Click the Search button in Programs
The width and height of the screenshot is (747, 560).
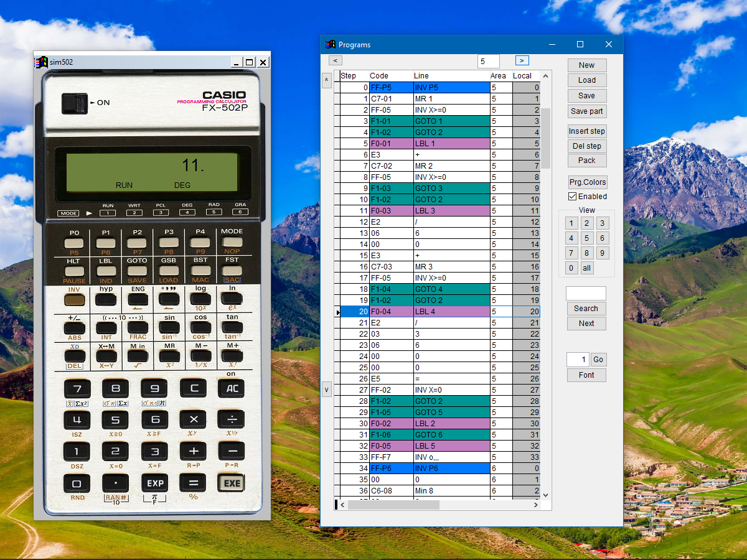tap(586, 309)
